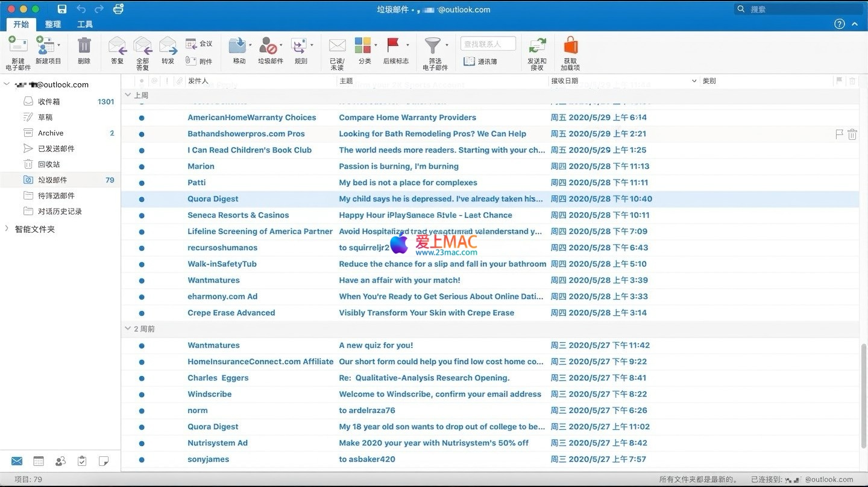Click the 通讯簿 address book button
Viewport: 868px width, 487px height.
pyautogui.click(x=480, y=61)
